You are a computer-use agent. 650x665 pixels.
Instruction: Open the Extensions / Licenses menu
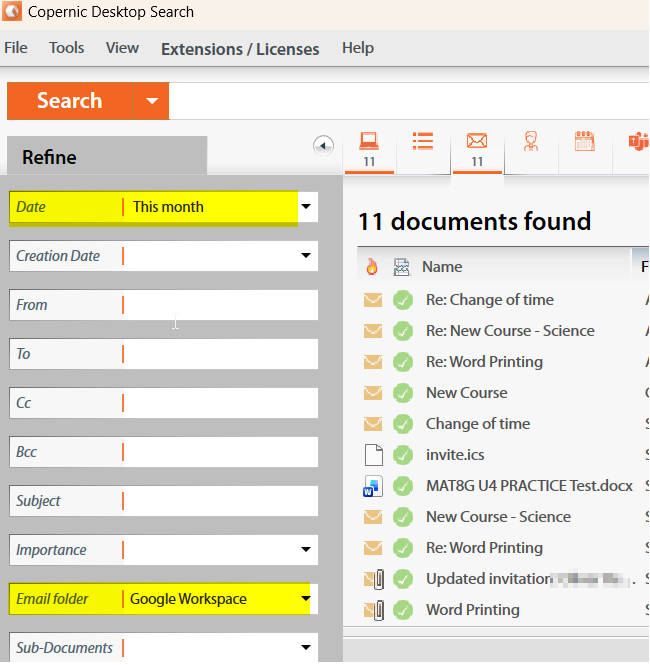pyautogui.click(x=240, y=49)
